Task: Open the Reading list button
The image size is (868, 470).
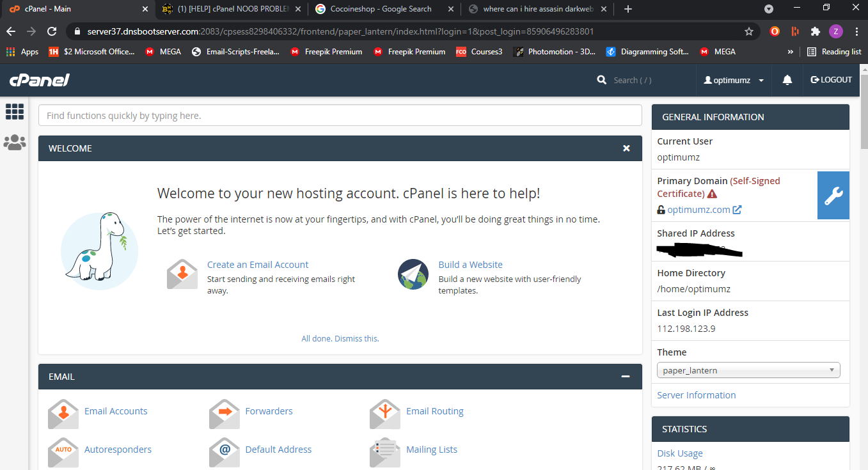Action: pos(834,52)
